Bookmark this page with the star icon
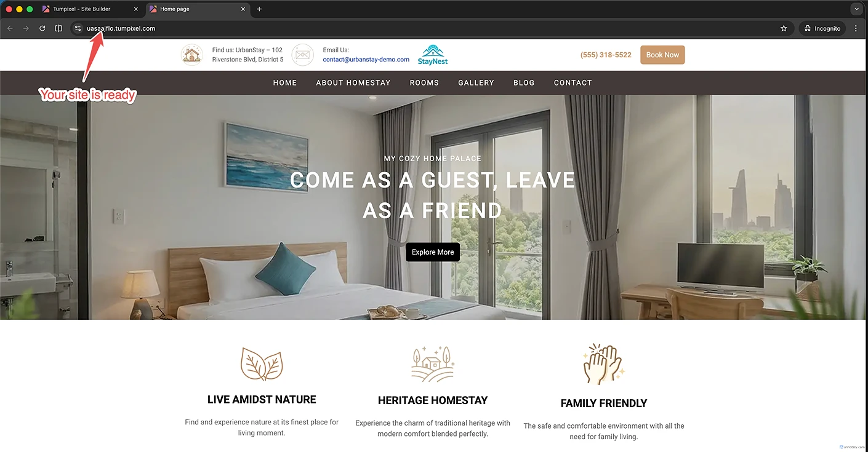The width and height of the screenshot is (868, 452). coord(784,28)
